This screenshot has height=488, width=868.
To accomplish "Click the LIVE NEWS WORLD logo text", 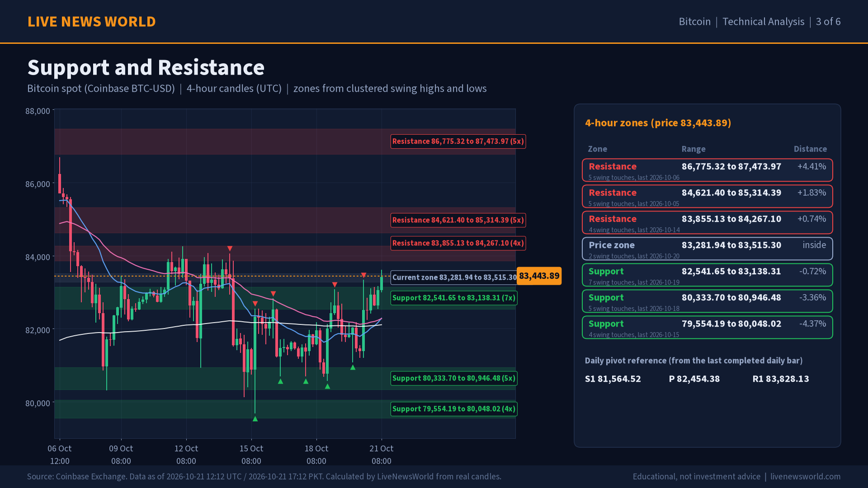I will tap(91, 22).
